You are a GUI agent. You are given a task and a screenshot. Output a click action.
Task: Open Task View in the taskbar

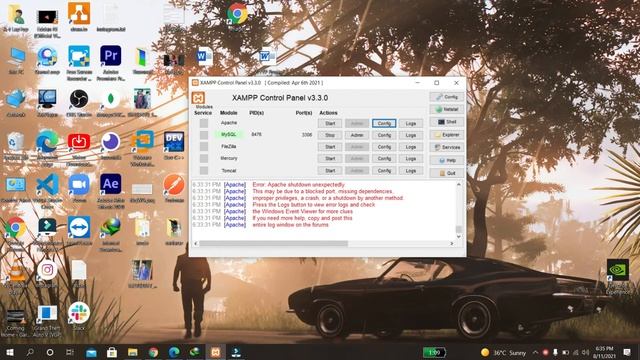(x=70, y=352)
